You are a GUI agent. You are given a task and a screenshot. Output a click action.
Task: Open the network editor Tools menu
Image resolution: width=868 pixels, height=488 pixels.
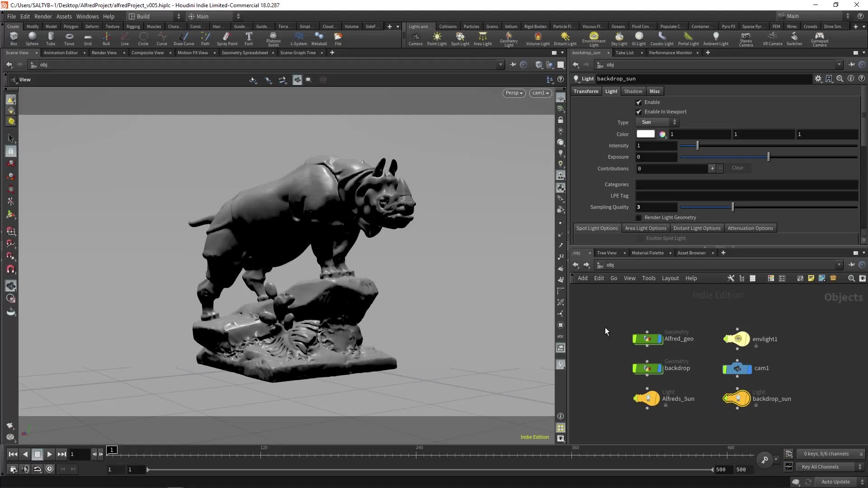[x=649, y=278]
